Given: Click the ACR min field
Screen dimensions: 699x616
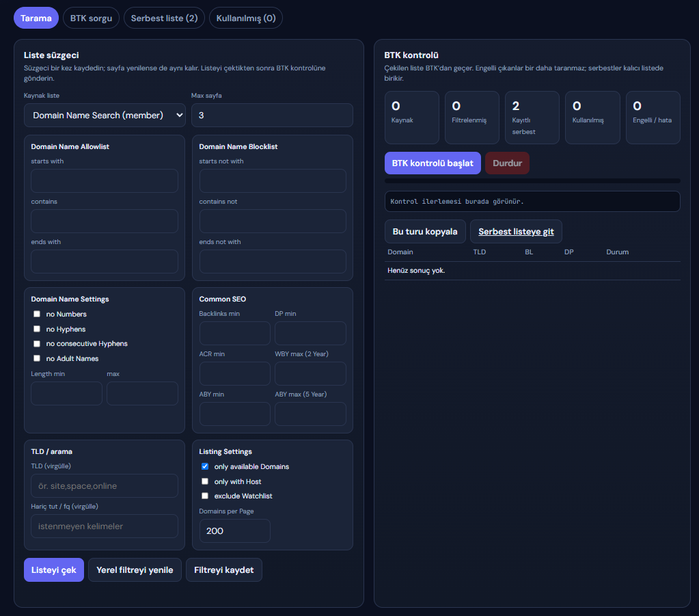Looking at the screenshot, I should pyautogui.click(x=235, y=373).
